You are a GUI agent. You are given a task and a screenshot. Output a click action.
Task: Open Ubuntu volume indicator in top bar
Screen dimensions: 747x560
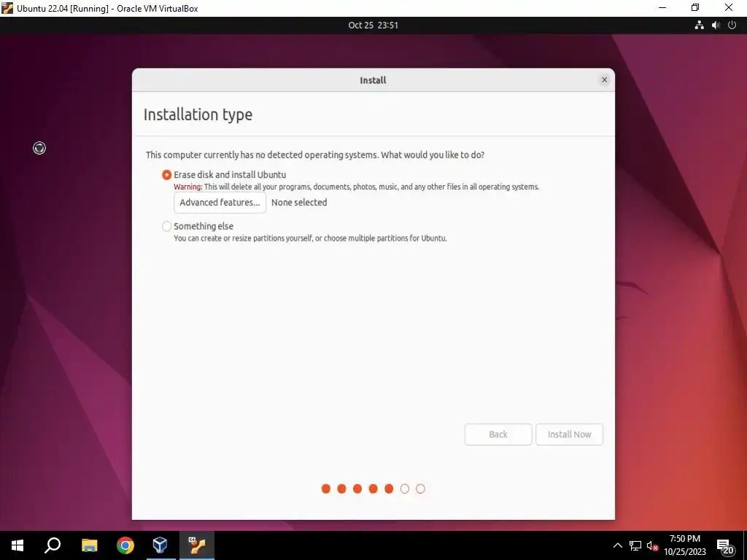716,26
